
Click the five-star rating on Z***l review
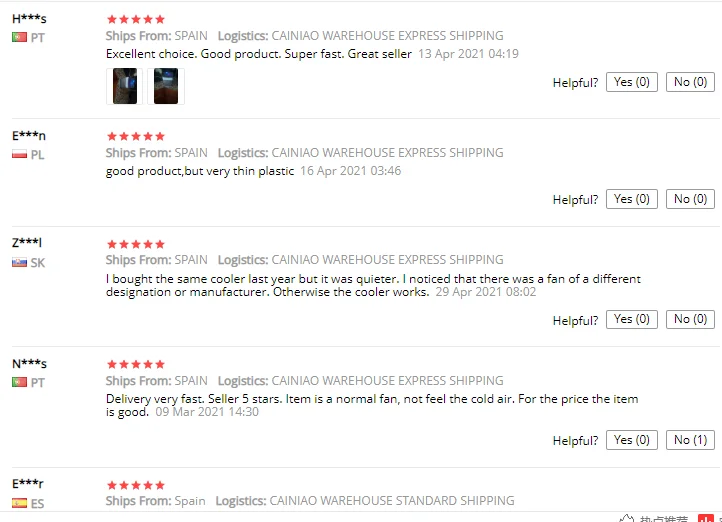[136, 244]
